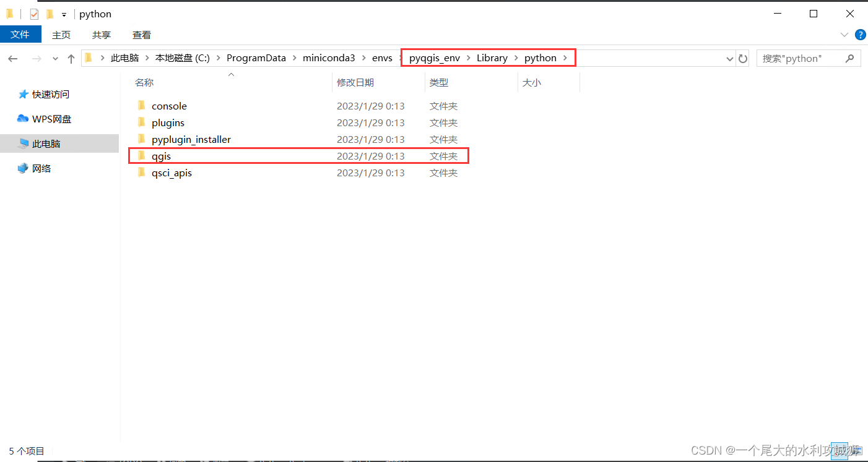The height and width of the screenshot is (462, 868).
Task: Click the 网络 network icon
Action: (23, 168)
